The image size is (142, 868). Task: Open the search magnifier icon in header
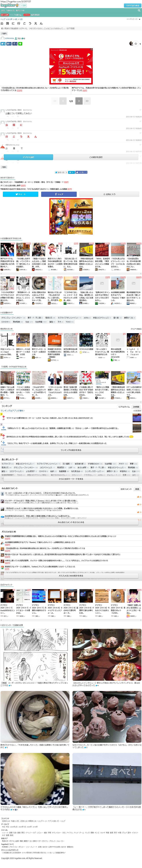click(139, 10)
